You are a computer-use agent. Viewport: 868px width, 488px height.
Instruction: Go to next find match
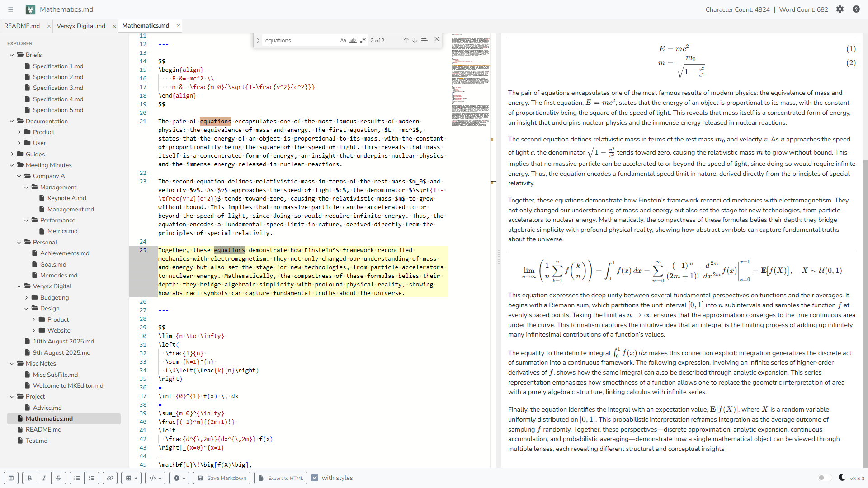click(x=415, y=40)
